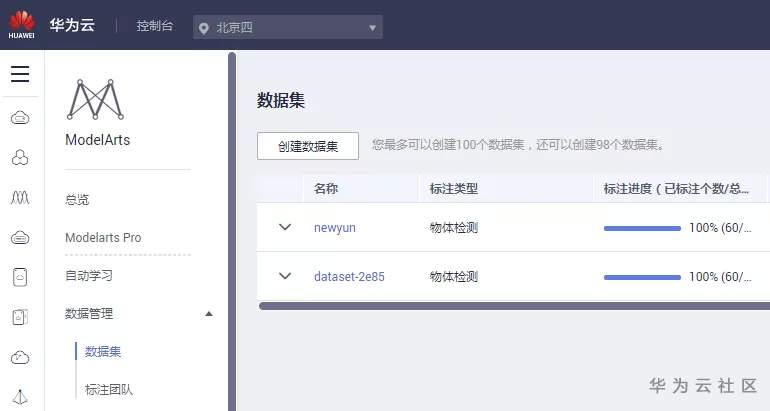Open the 北京四 region dropdown
Screen dimensions: 770x411
point(288,27)
